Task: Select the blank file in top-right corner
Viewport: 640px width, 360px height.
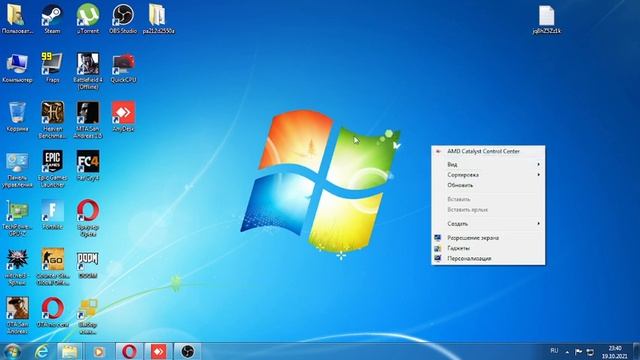Action: (547, 19)
